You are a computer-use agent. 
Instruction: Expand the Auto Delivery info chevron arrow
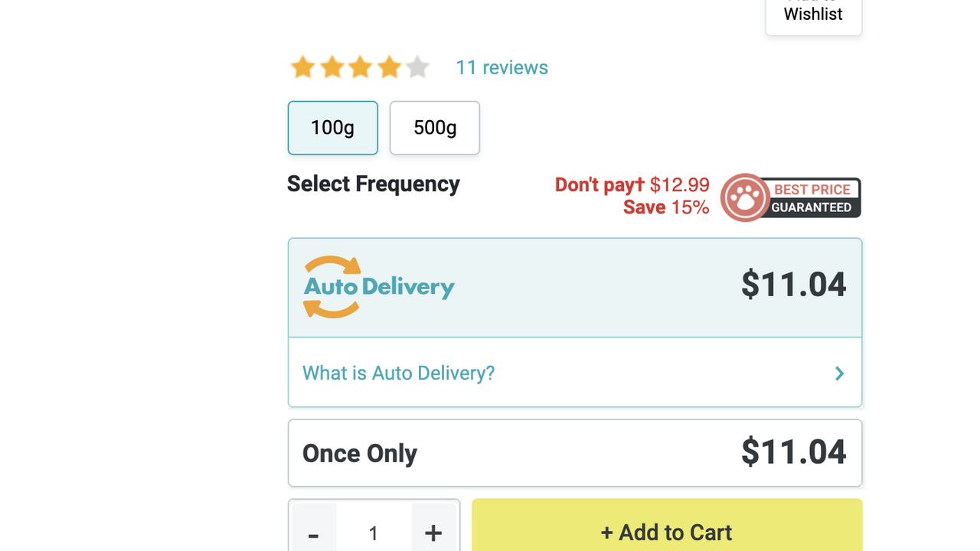[840, 373]
